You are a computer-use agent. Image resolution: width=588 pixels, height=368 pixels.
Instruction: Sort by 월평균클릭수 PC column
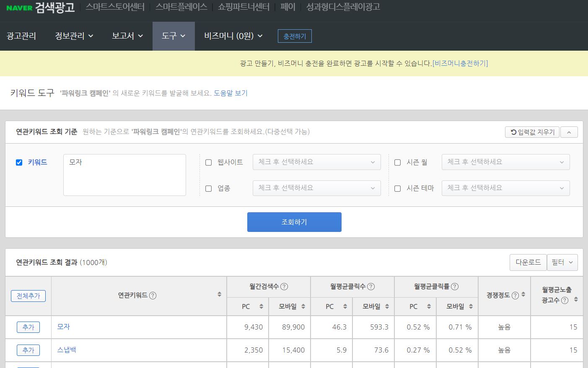(x=345, y=306)
